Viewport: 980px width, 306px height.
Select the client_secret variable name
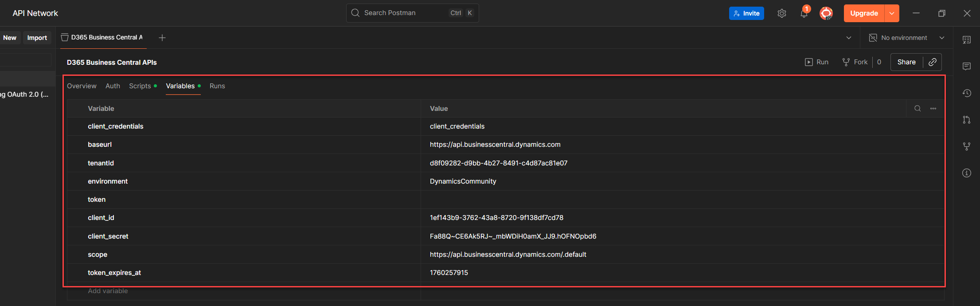click(x=108, y=236)
